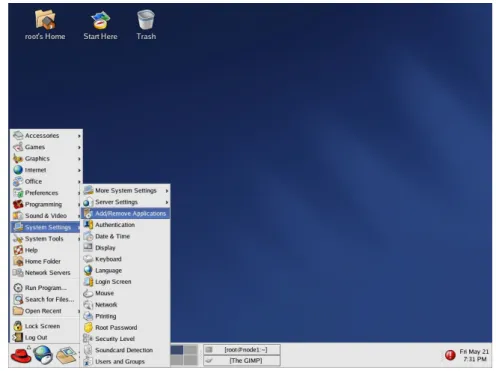This screenshot has width=496, height=371.
Task: Click the Log Out icon
Action: pyautogui.click(x=18, y=337)
